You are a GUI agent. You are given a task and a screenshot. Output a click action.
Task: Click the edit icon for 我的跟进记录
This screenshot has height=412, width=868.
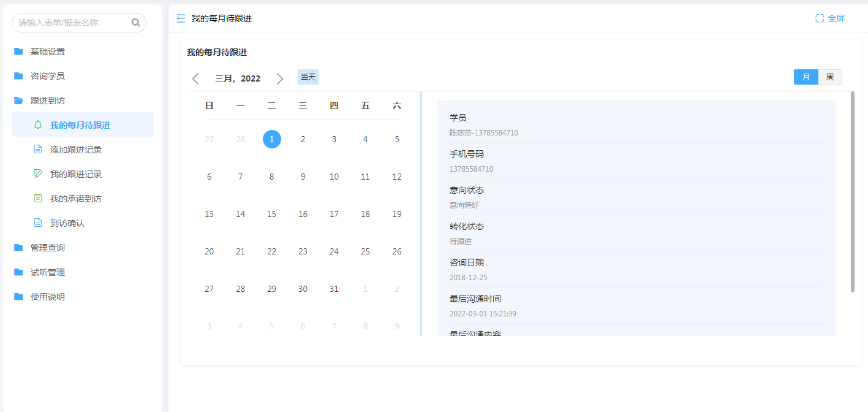click(x=38, y=174)
